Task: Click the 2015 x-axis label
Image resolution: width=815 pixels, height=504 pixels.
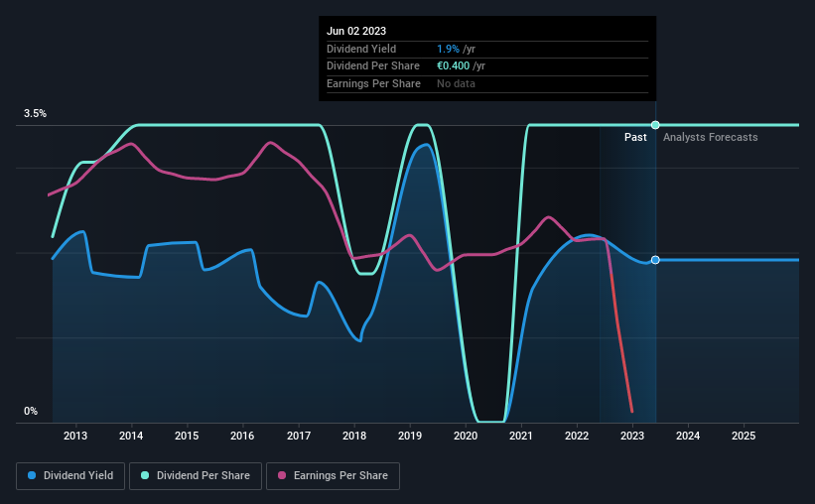Action: 187,436
